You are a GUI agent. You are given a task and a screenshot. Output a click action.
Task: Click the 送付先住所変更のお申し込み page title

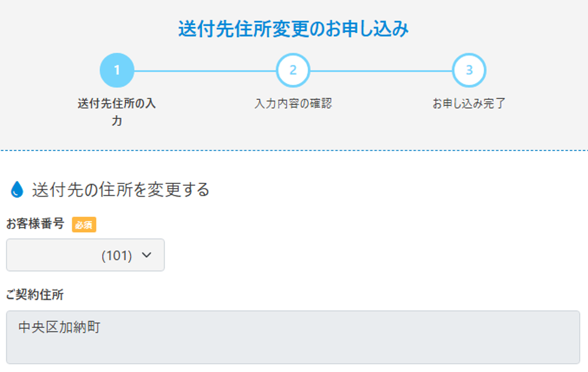293,29
